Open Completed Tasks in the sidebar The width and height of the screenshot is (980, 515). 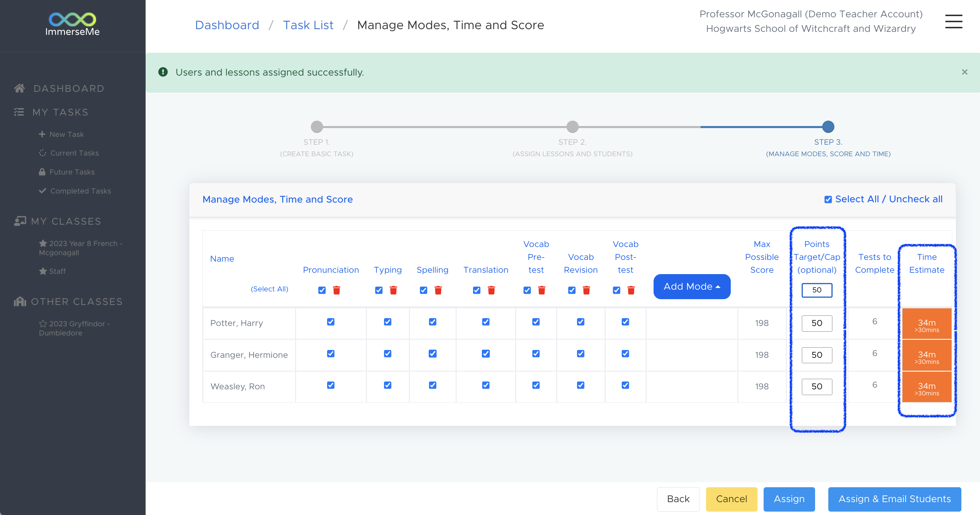tap(81, 191)
